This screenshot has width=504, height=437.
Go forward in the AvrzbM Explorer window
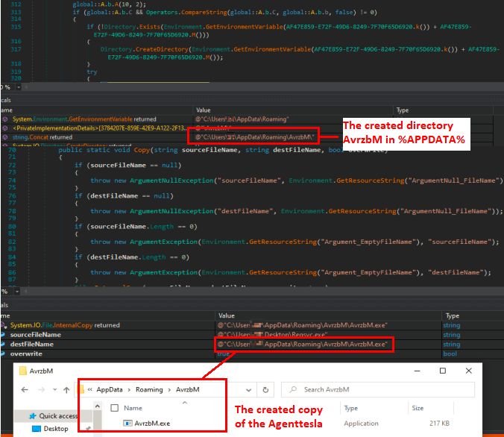click(42, 390)
